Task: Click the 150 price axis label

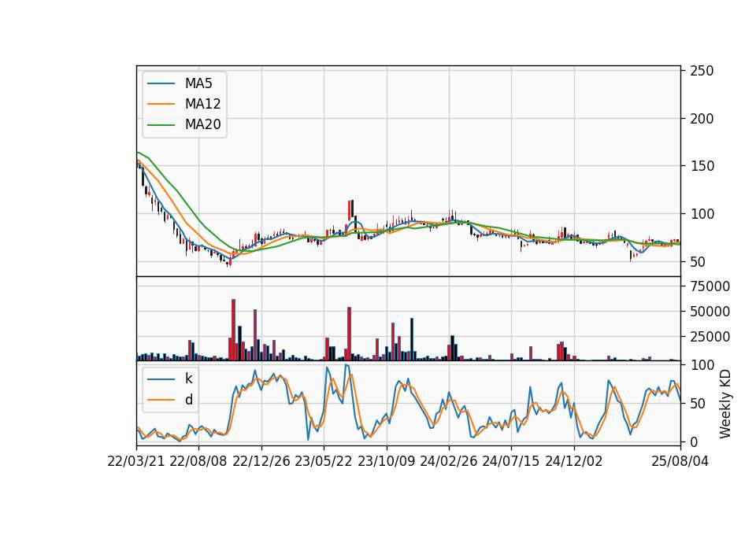Action: click(702, 166)
